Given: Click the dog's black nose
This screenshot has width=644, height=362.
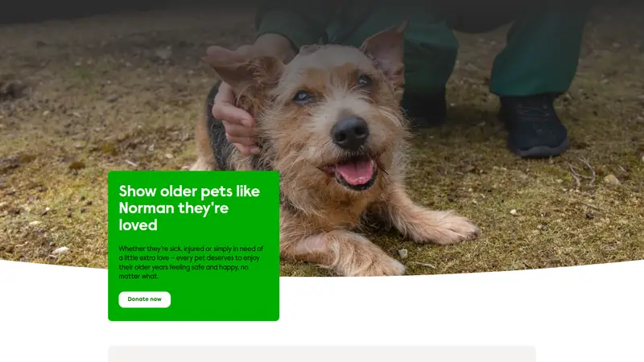Looking at the screenshot, I should click(x=350, y=133).
